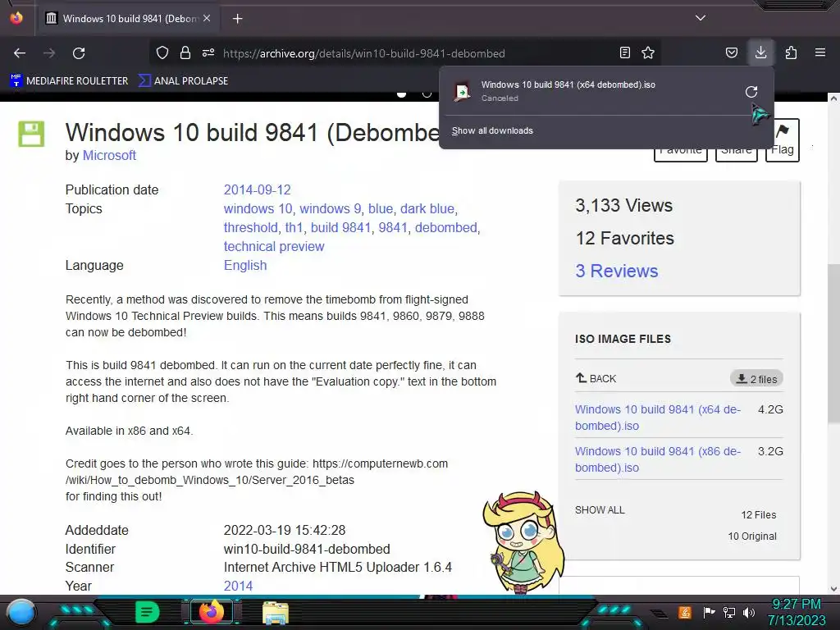Click SHOW ALL files link
Image resolution: width=840 pixels, height=630 pixels.
point(600,510)
